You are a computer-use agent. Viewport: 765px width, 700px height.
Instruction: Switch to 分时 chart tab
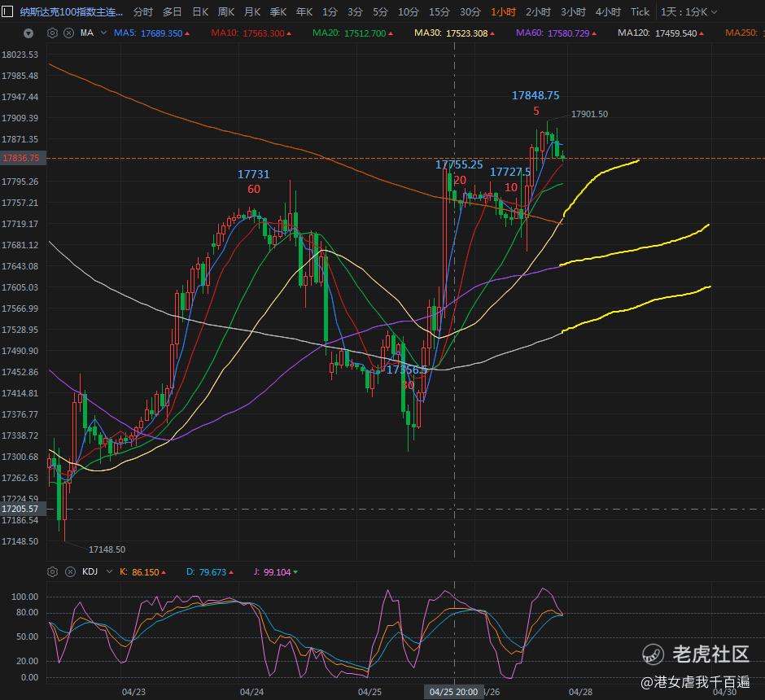pyautogui.click(x=143, y=11)
